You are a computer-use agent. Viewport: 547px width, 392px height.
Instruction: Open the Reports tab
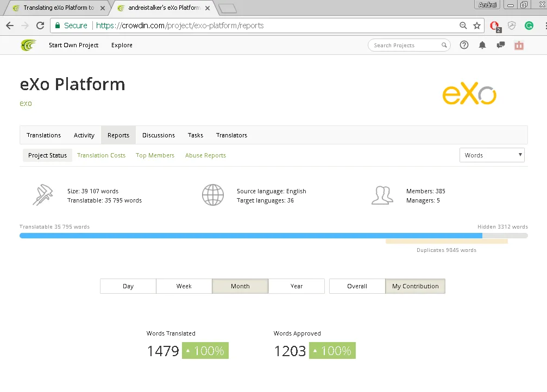118,135
